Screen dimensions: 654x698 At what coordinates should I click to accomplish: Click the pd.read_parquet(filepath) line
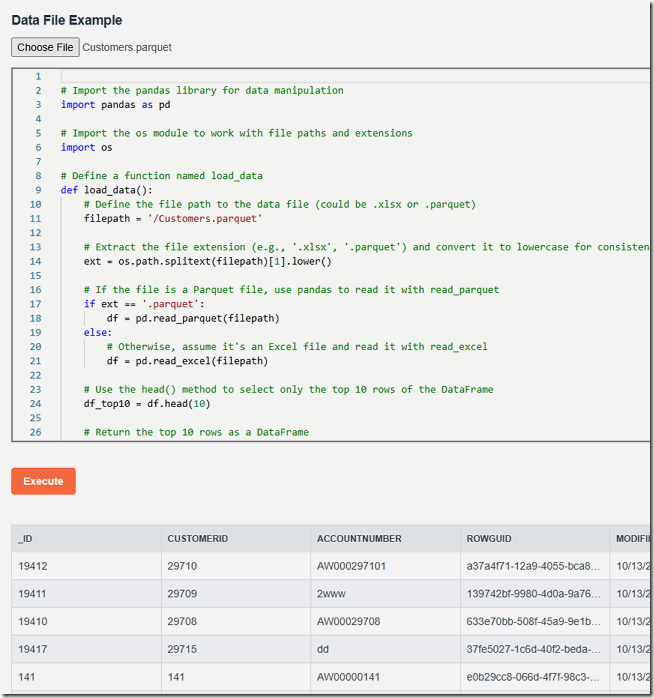coord(193,318)
